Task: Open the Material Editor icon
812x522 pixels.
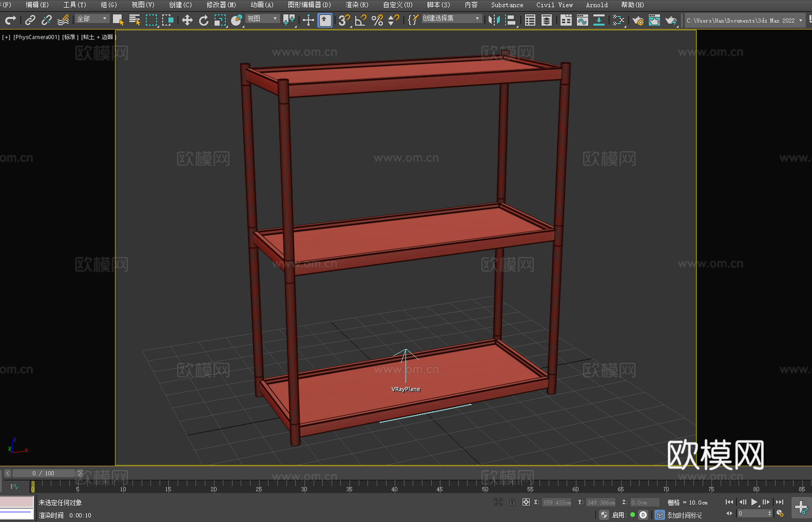Action: (x=618, y=20)
